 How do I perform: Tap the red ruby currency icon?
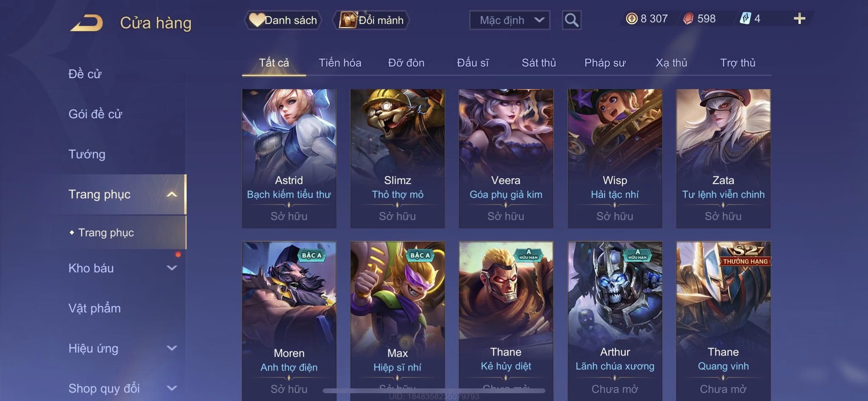tap(688, 19)
